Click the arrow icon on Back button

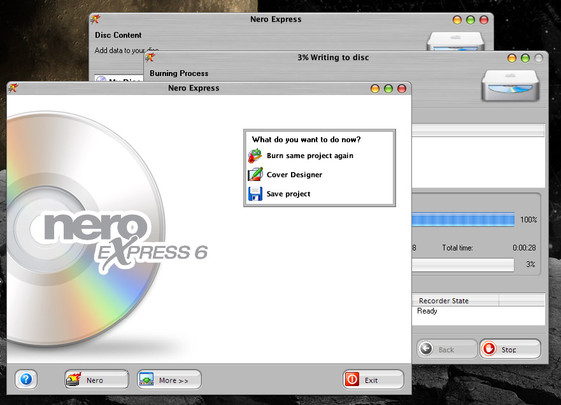tap(426, 348)
